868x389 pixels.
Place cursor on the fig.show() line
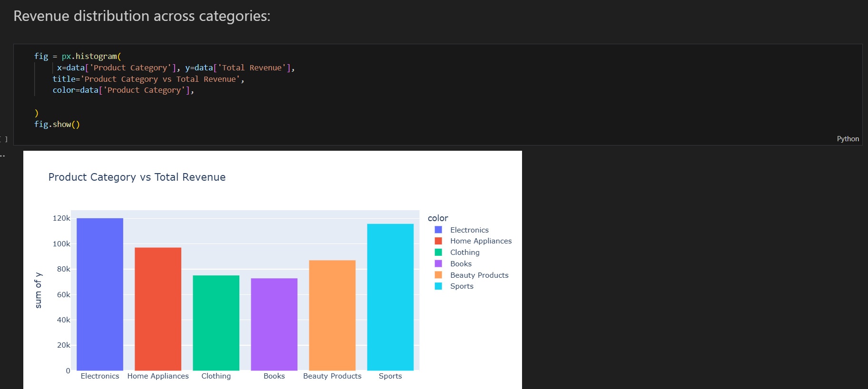(57, 124)
